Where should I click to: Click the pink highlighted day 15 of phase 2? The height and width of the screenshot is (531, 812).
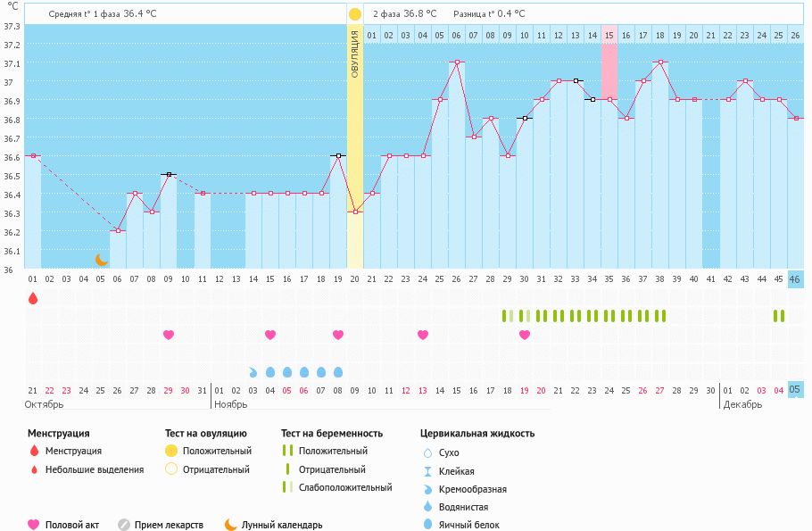pos(609,35)
